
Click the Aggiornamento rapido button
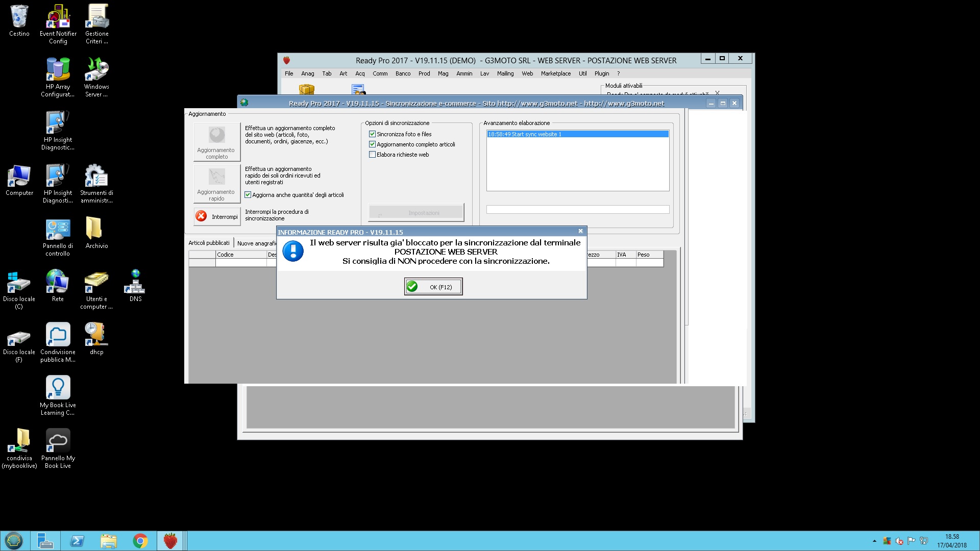pyautogui.click(x=216, y=184)
